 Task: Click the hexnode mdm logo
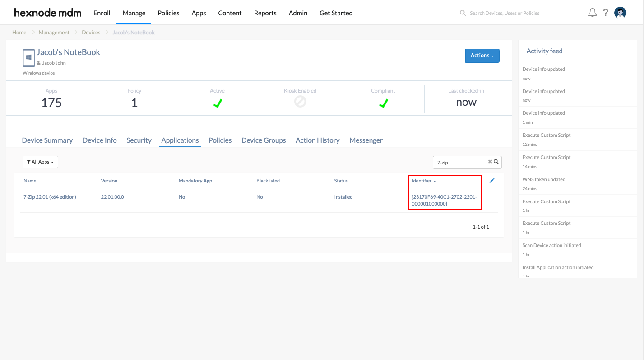(48, 13)
